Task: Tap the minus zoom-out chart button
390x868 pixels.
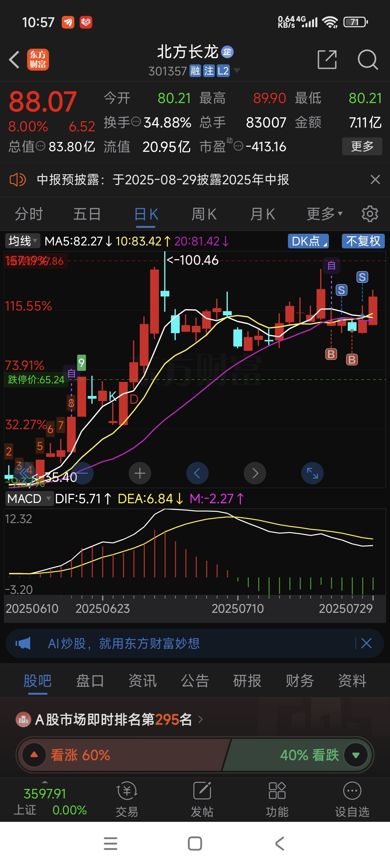Action: point(82,473)
